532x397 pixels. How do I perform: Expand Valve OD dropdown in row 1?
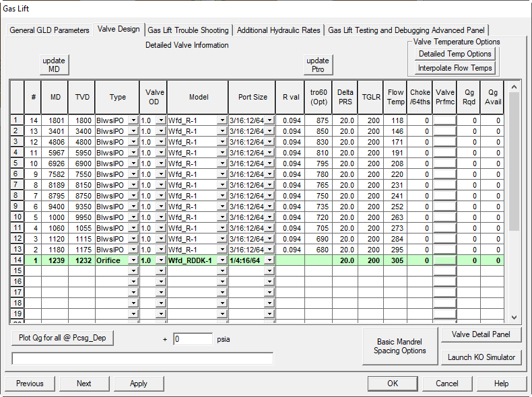coord(160,120)
